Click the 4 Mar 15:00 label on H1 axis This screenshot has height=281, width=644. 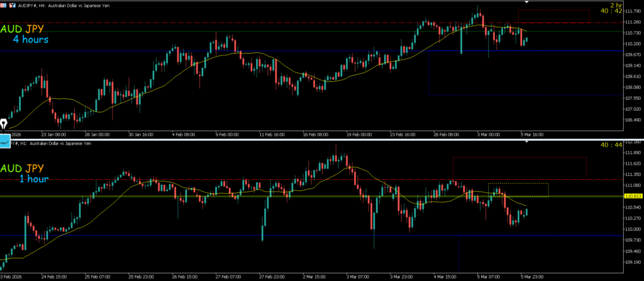click(445, 275)
